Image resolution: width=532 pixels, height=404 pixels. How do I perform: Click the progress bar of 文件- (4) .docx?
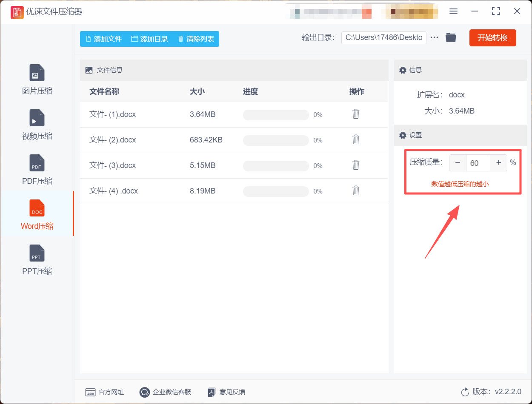pos(276,191)
